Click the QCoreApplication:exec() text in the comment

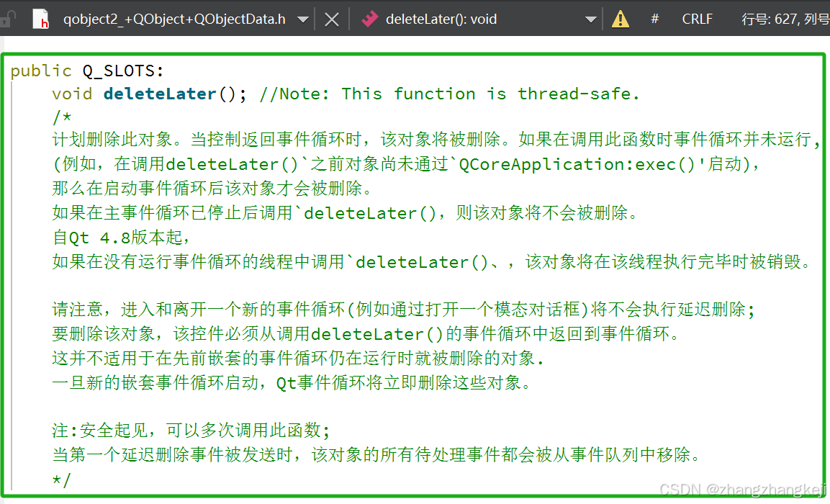[x=578, y=164]
